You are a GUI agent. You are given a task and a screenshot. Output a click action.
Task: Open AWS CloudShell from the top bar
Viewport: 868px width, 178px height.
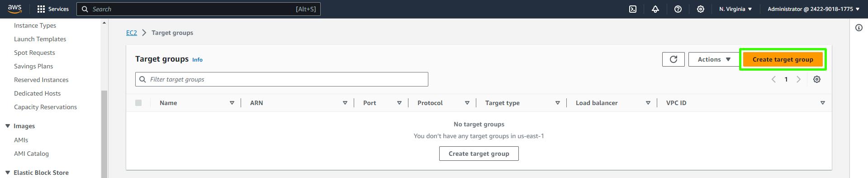point(633,9)
